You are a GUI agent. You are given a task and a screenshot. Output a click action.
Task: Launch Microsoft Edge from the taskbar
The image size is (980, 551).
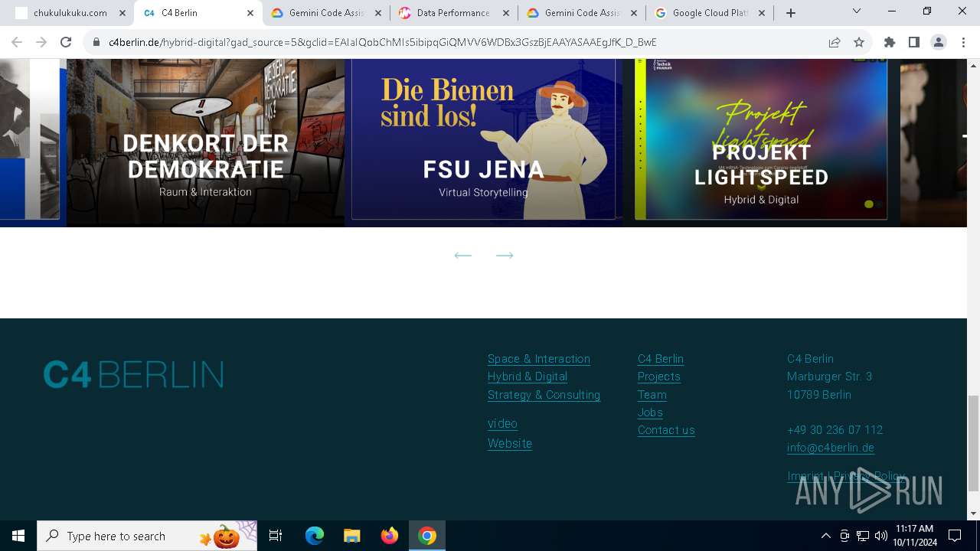click(x=315, y=536)
